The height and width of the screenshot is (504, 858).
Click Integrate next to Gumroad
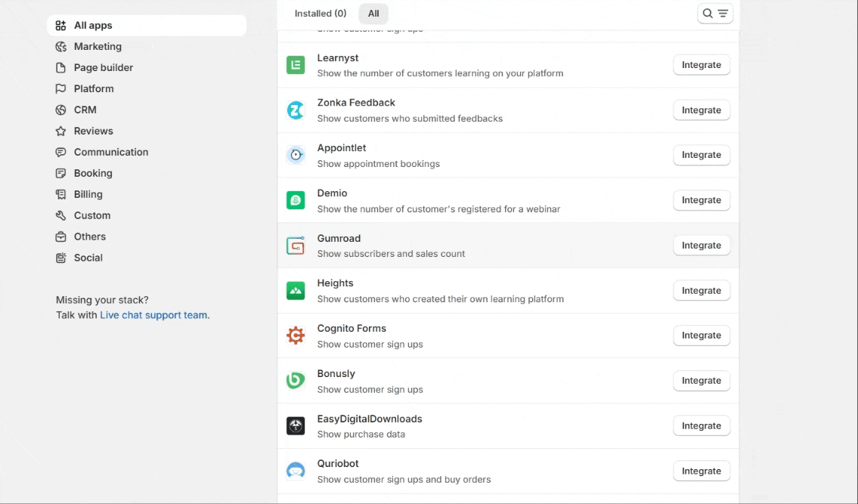pos(702,246)
